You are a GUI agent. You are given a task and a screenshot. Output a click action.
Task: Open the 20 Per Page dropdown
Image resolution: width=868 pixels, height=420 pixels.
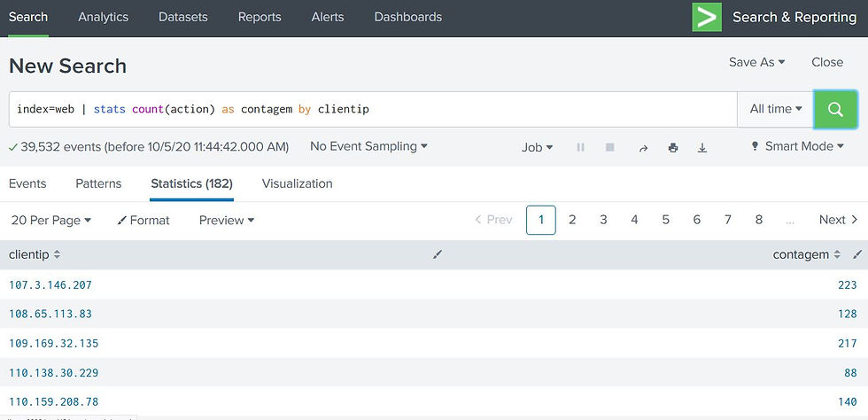(x=51, y=220)
